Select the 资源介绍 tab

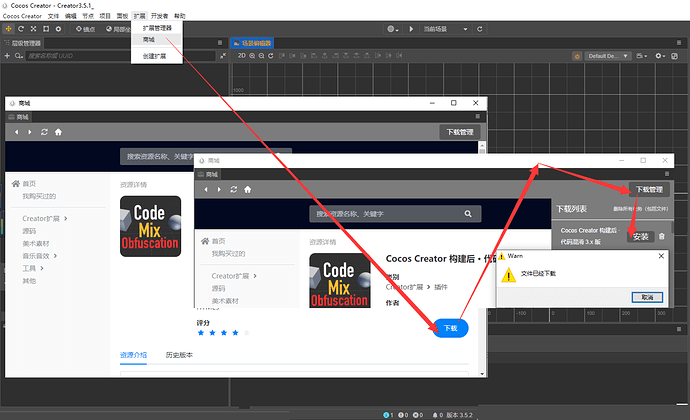pos(133,355)
